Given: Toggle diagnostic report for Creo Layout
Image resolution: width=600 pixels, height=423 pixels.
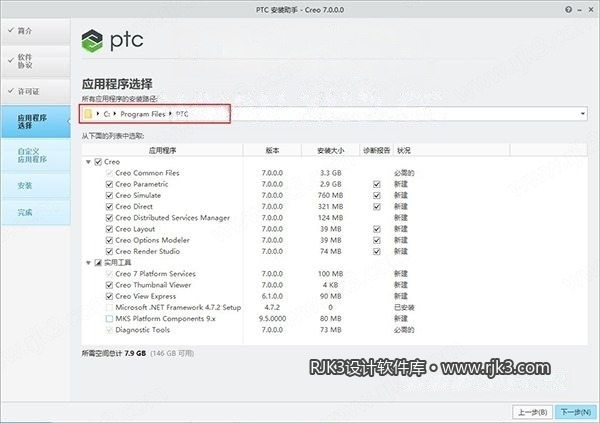Looking at the screenshot, I should tap(377, 229).
